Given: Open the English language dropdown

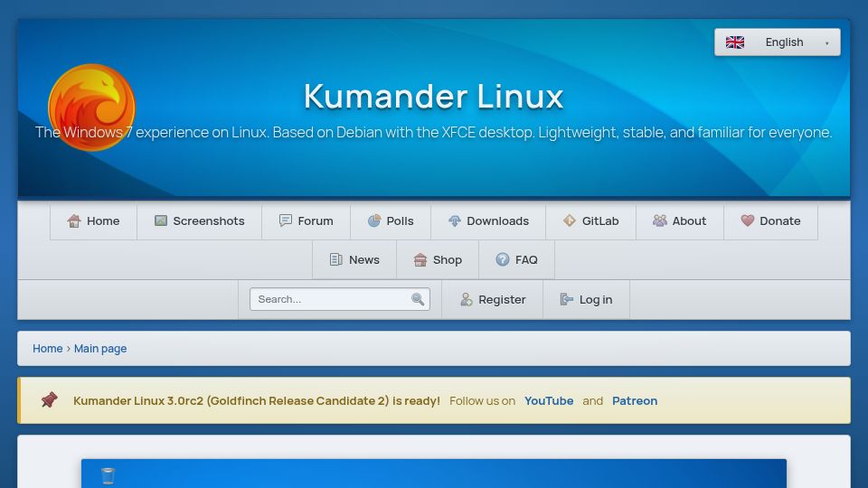Looking at the screenshot, I should coord(778,42).
